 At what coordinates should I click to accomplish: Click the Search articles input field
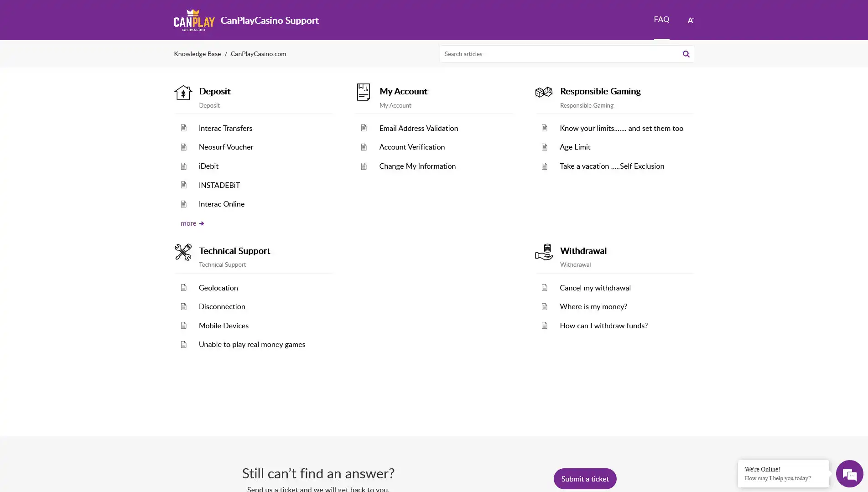pos(560,54)
